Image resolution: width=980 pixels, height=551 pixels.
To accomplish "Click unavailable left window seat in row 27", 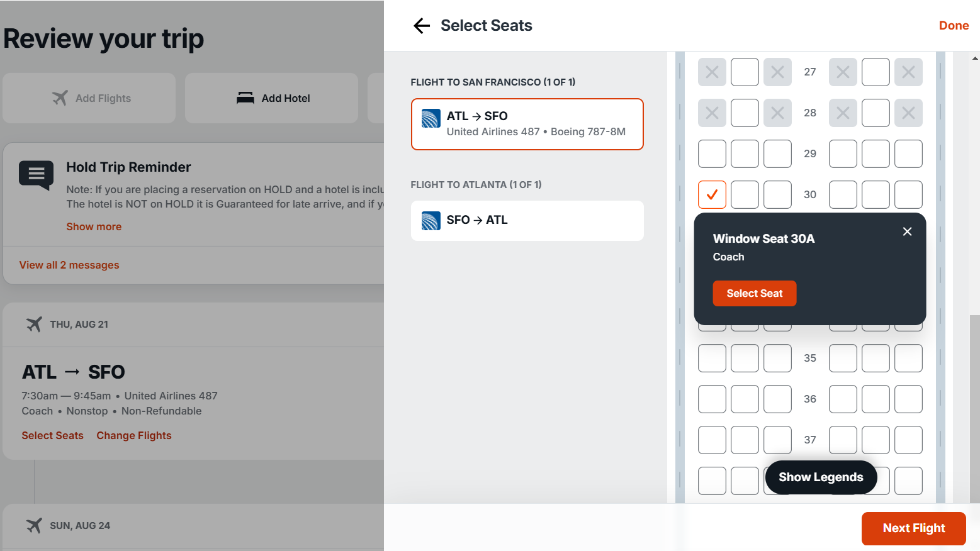I will click(x=712, y=72).
